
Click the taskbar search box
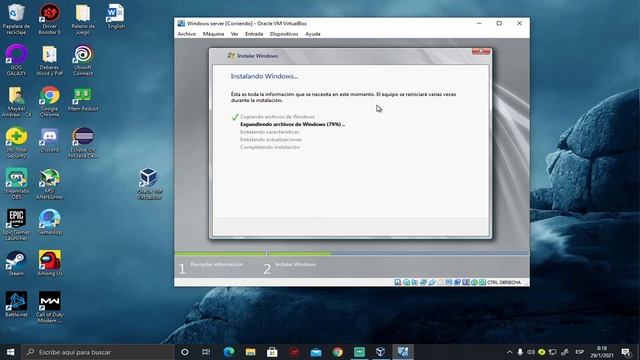coord(98,352)
